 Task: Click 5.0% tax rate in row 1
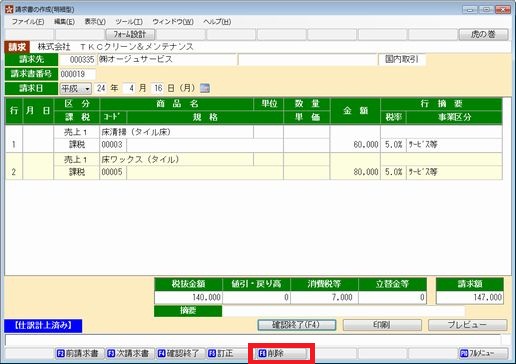pyautogui.click(x=393, y=145)
